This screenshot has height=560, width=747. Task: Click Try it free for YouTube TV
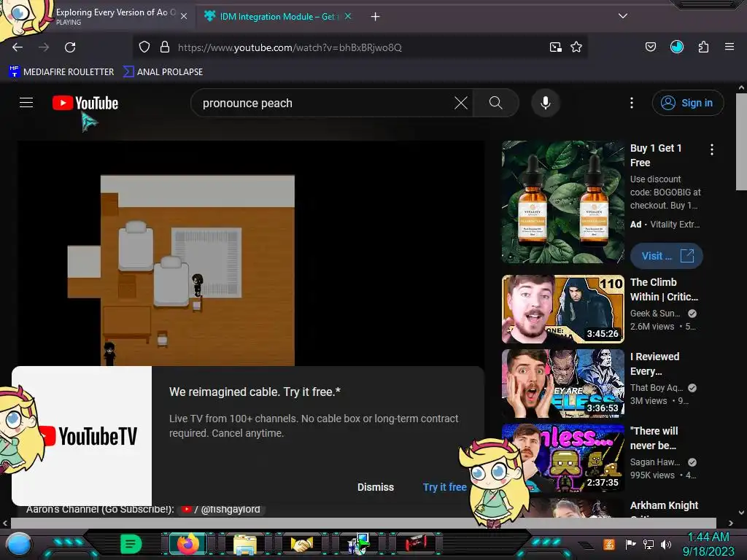coord(444,486)
